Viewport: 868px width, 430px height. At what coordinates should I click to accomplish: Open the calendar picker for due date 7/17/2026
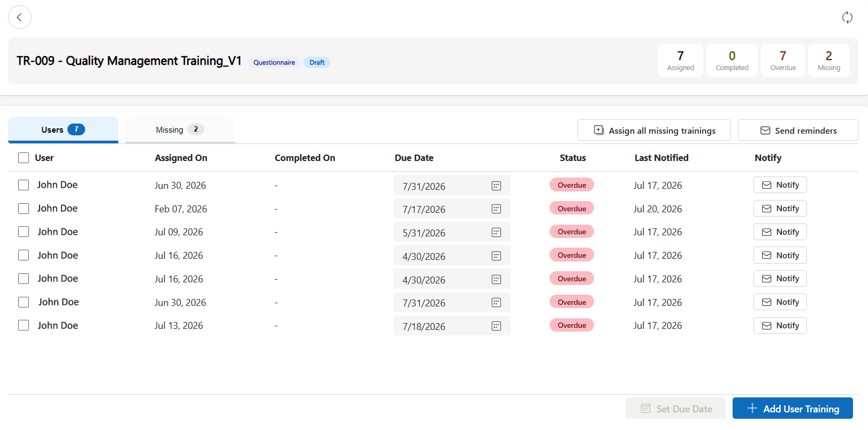496,209
